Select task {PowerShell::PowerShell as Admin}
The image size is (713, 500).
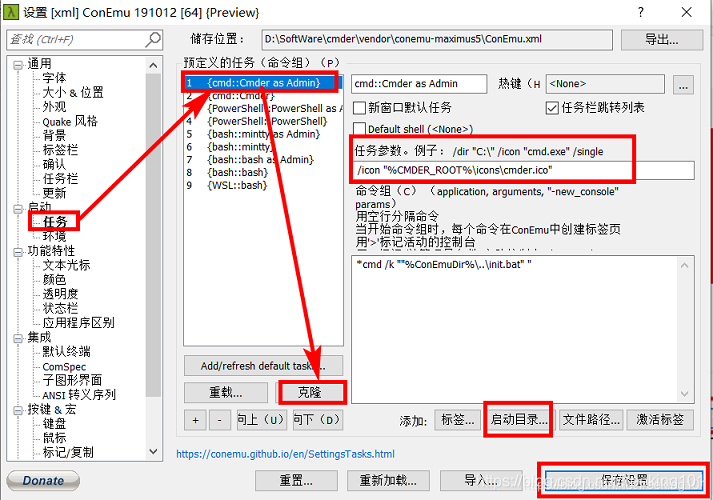(x=263, y=109)
